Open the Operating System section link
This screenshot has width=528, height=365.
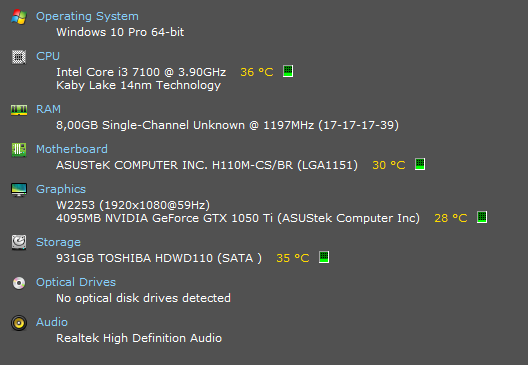point(87,16)
